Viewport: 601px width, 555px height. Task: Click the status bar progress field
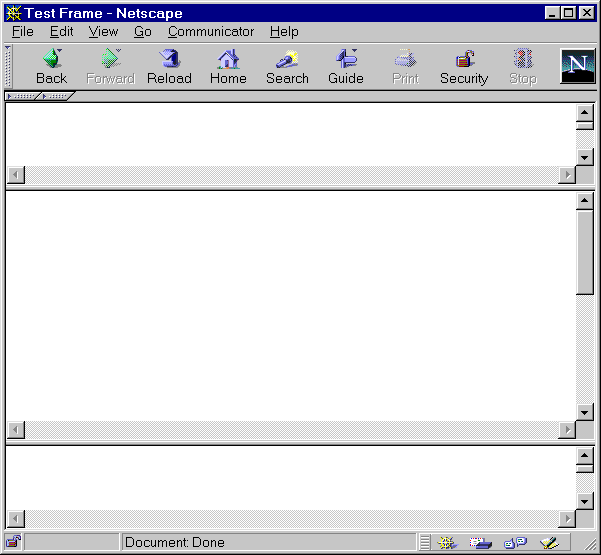tap(72, 542)
